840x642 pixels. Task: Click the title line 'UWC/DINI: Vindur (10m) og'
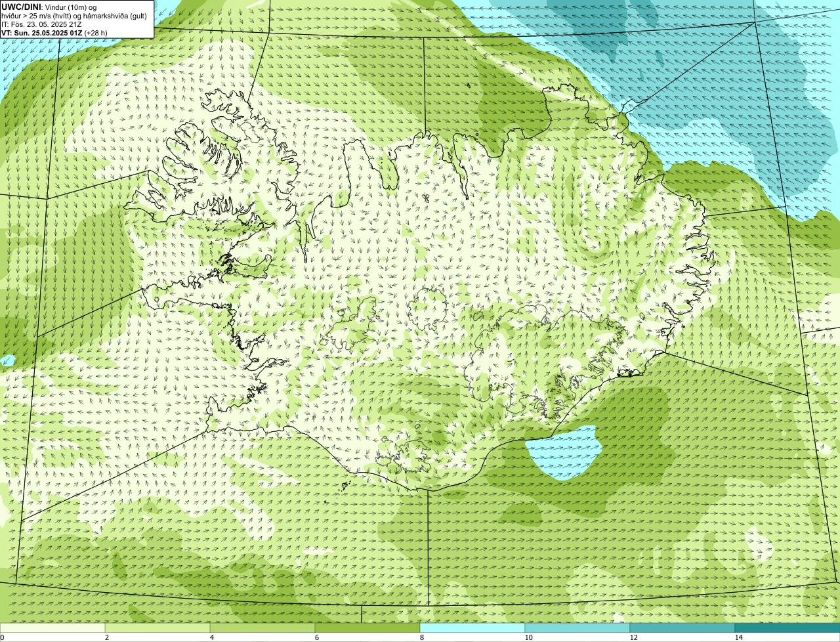[49, 7]
